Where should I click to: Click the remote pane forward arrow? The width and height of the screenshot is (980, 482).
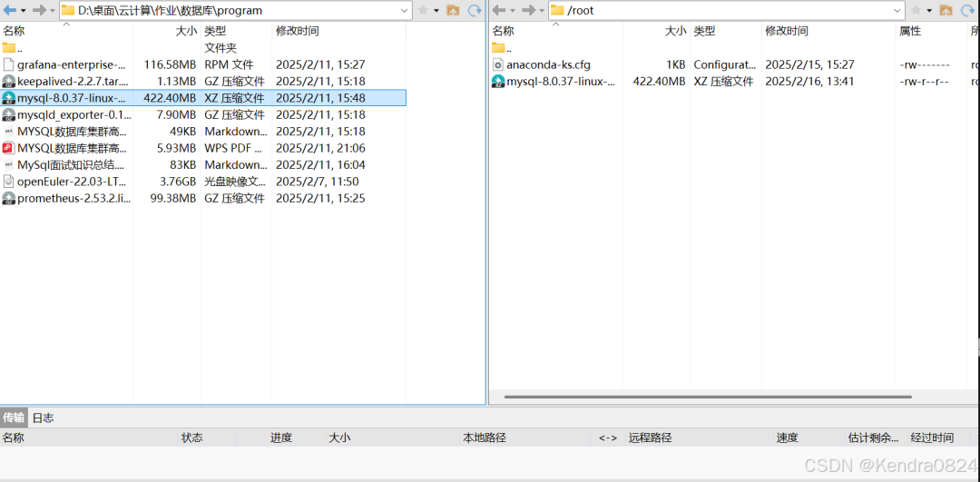click(x=528, y=10)
